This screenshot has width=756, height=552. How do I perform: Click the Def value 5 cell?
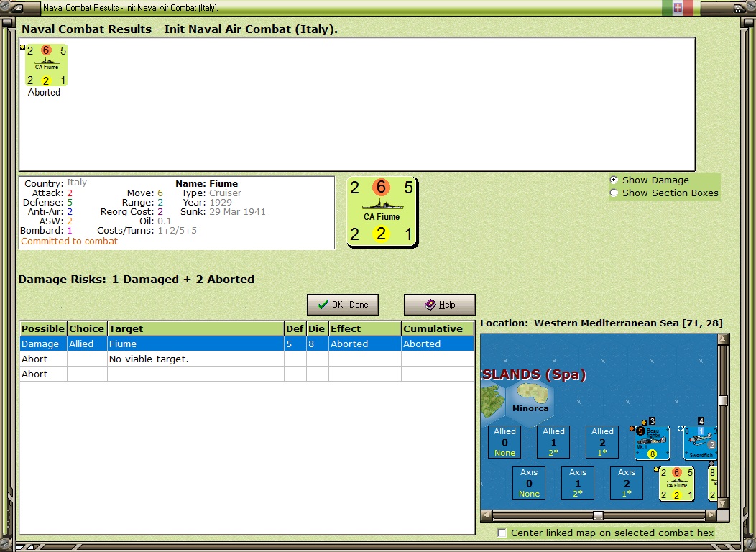(295, 344)
